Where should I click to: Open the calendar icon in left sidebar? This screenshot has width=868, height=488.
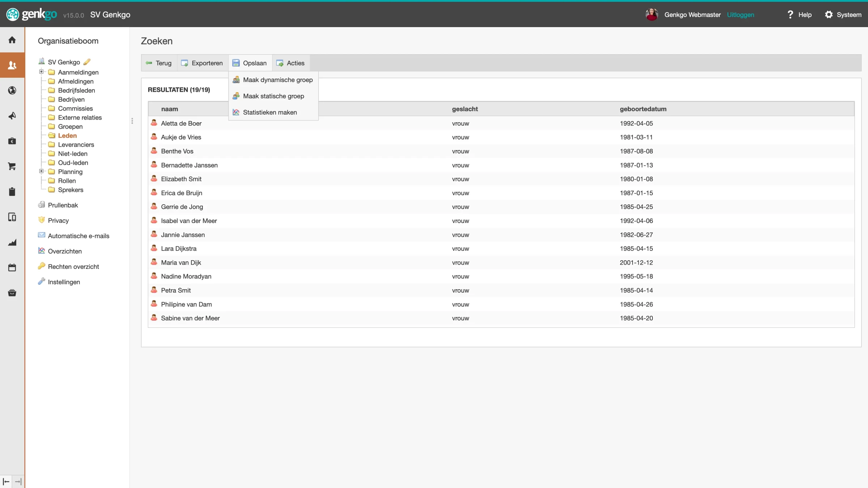(x=12, y=267)
